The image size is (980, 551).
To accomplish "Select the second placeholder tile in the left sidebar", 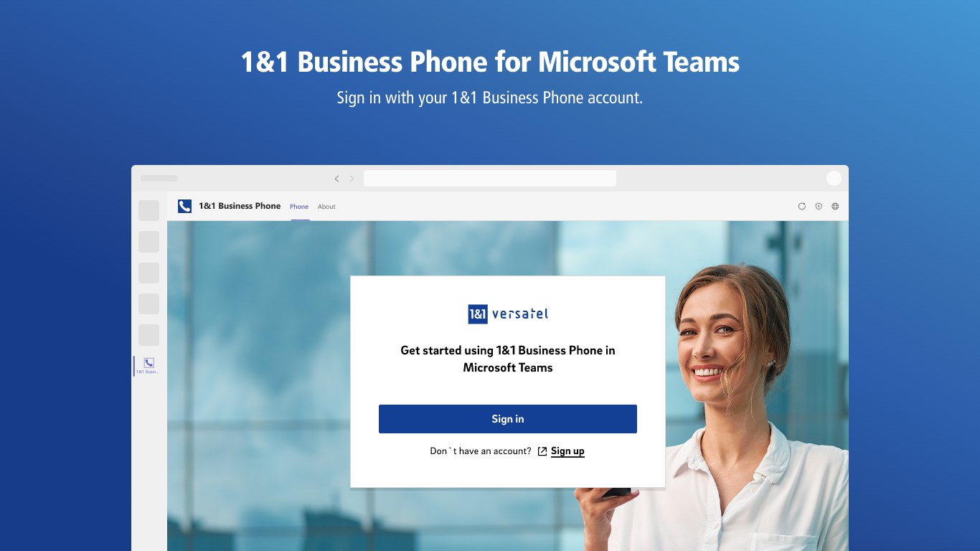I will tap(149, 242).
